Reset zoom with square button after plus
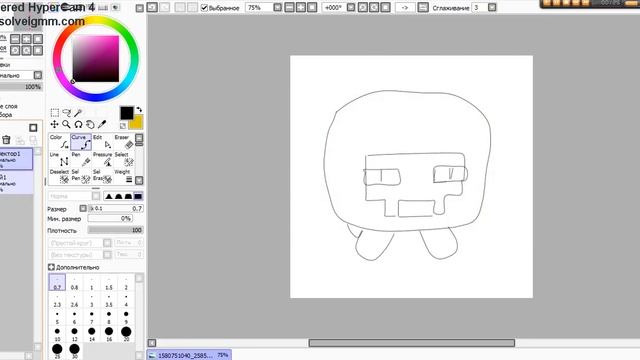 click(x=312, y=7)
